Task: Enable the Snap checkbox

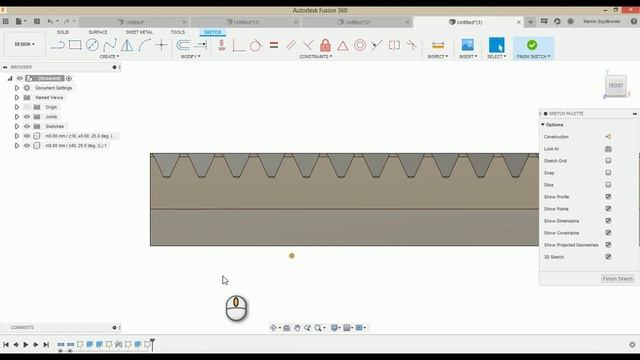Action: coord(608,173)
